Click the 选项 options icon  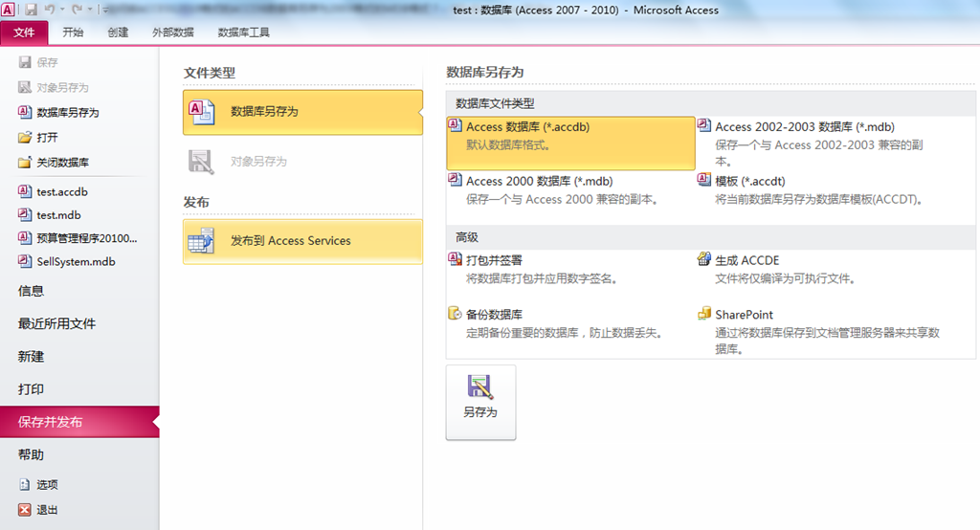[x=24, y=484]
